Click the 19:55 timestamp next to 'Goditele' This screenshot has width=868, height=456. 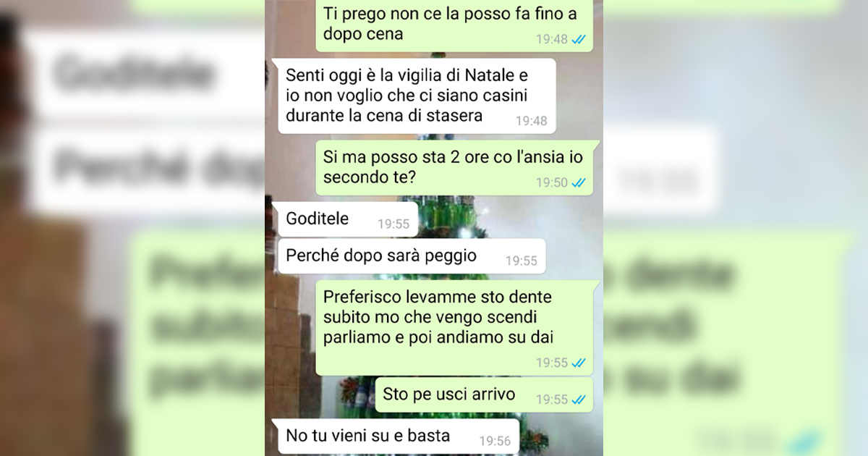coord(393,224)
